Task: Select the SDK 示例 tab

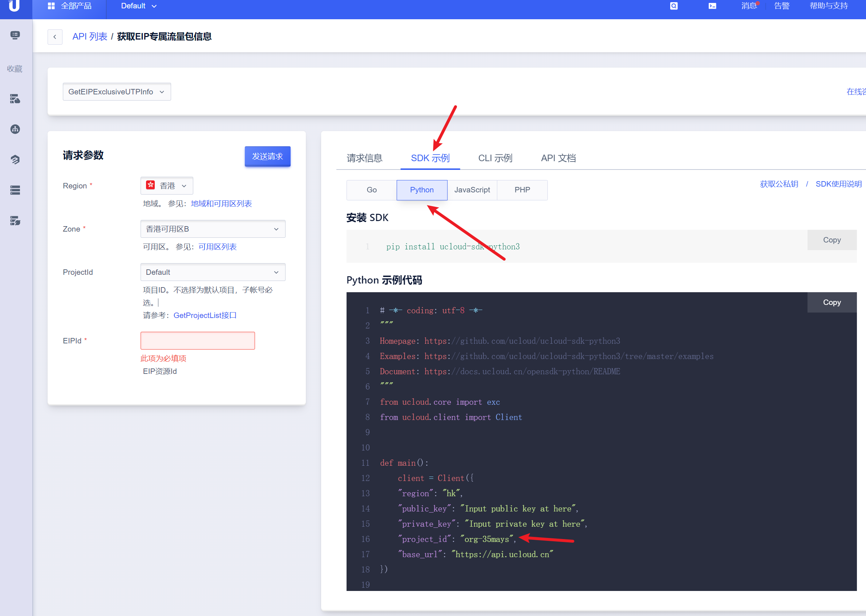Action: coord(430,158)
